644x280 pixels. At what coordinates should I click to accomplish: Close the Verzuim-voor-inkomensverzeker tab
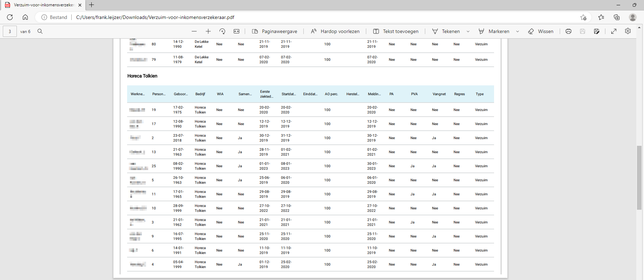(x=80, y=5)
